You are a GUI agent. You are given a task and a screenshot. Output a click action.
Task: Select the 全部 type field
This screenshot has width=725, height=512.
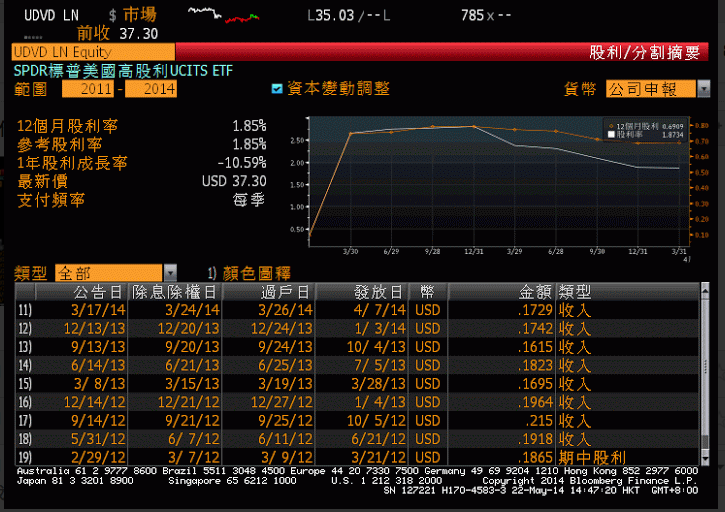click(109, 273)
